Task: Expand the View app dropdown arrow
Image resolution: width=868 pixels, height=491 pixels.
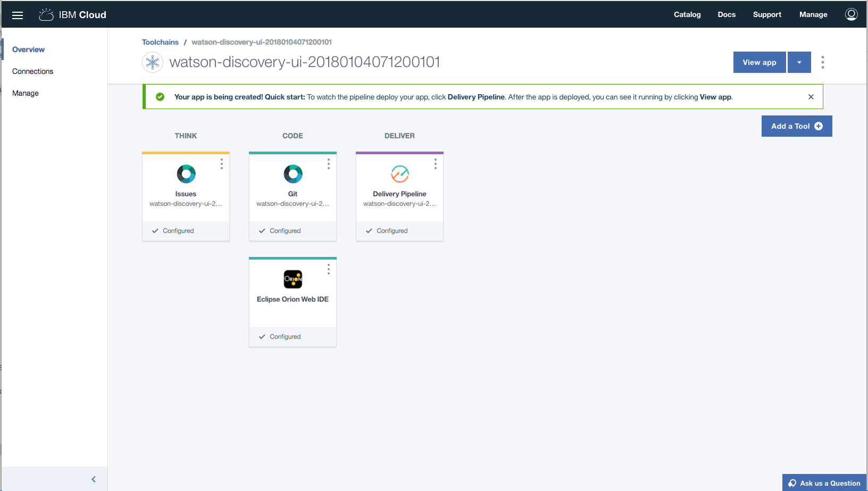Action: (799, 62)
